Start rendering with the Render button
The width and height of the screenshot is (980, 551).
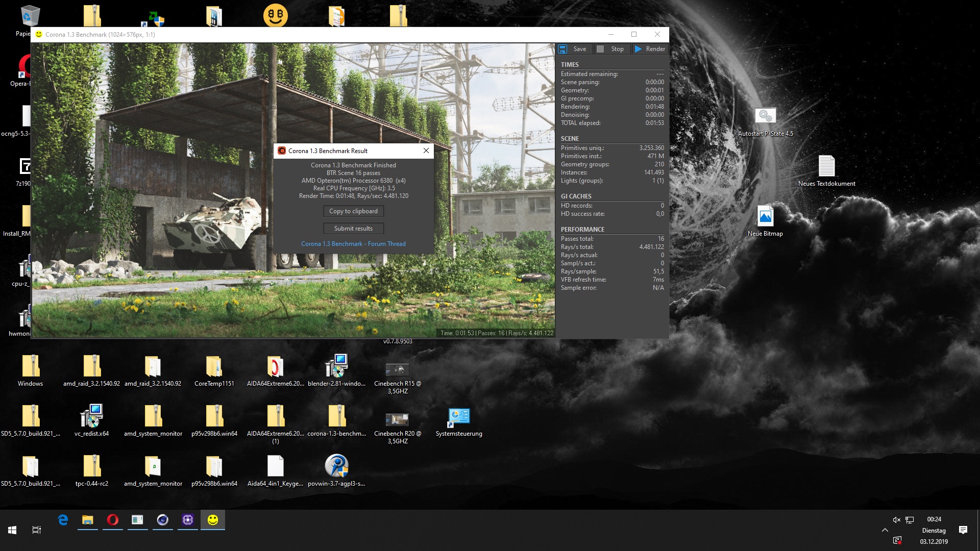click(650, 49)
